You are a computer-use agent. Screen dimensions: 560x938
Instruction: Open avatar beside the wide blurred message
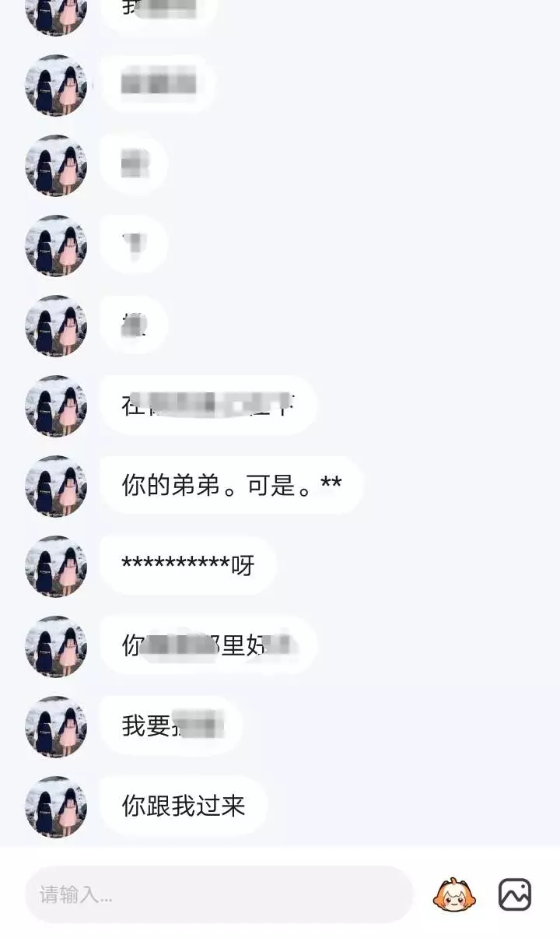tap(56, 85)
